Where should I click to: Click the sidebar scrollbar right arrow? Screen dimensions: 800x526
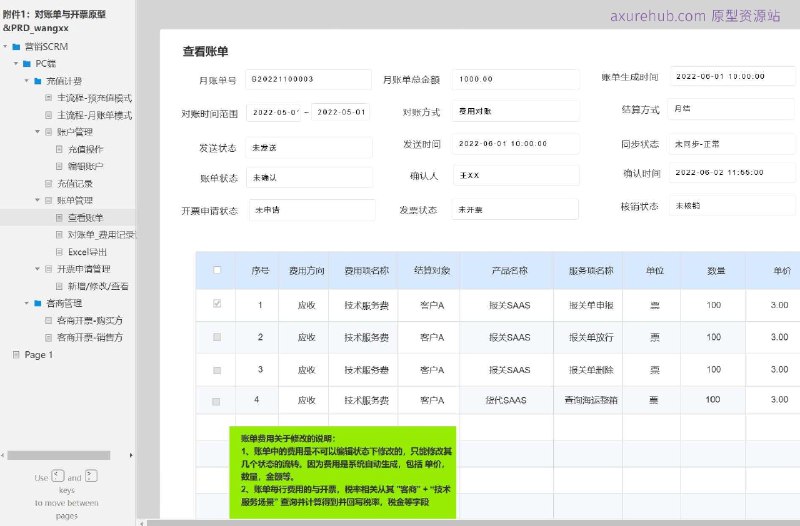tap(131, 455)
